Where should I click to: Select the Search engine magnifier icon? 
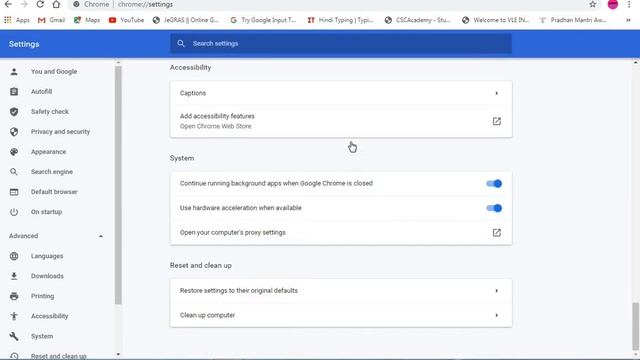(14, 172)
